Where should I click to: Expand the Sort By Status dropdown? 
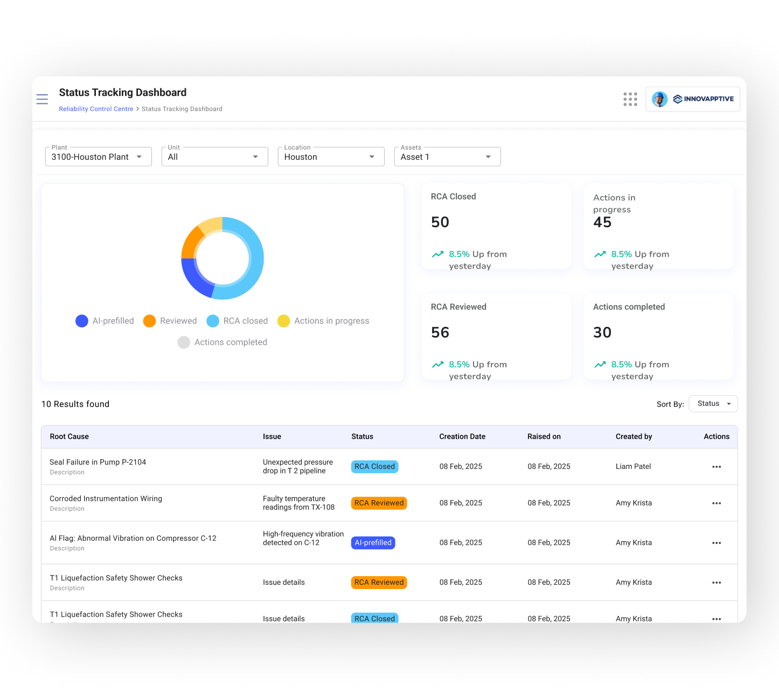[713, 404]
